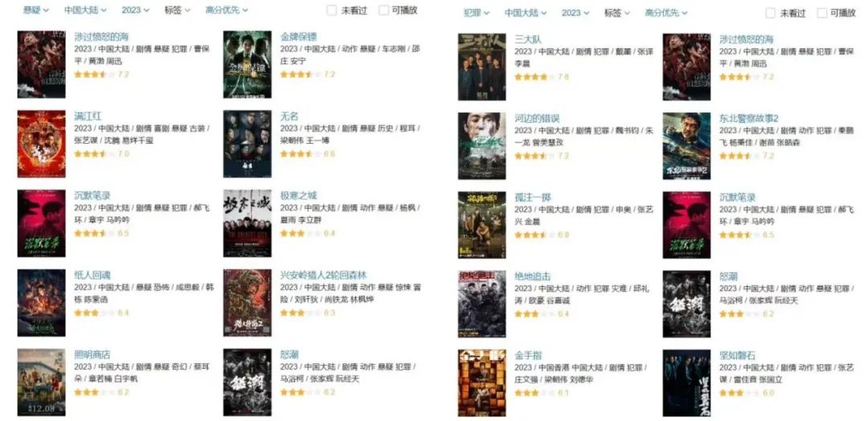This screenshot has width=868, height=421.
Task: Open the 照明商店 poster thumbnail
Action: [x=41, y=382]
